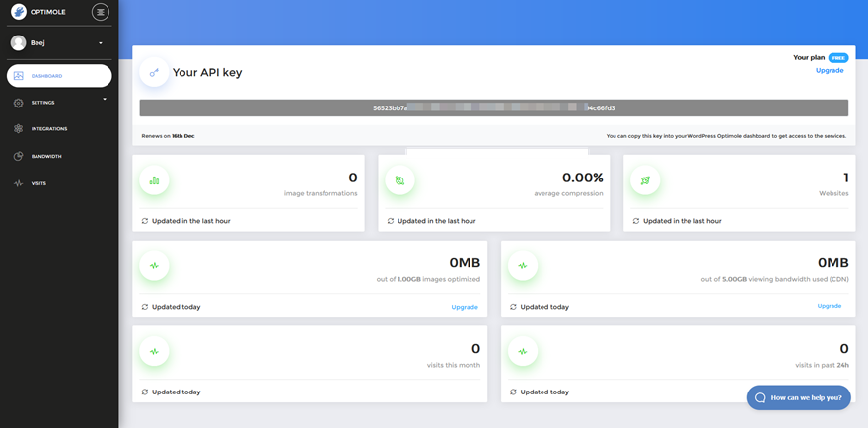This screenshot has height=428, width=868.
Task: Click the Integrations atom icon
Action: 19,129
